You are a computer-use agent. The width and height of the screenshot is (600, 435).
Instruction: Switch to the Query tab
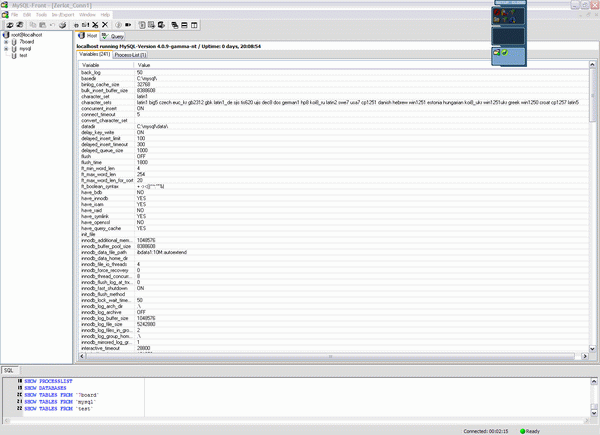113,36
